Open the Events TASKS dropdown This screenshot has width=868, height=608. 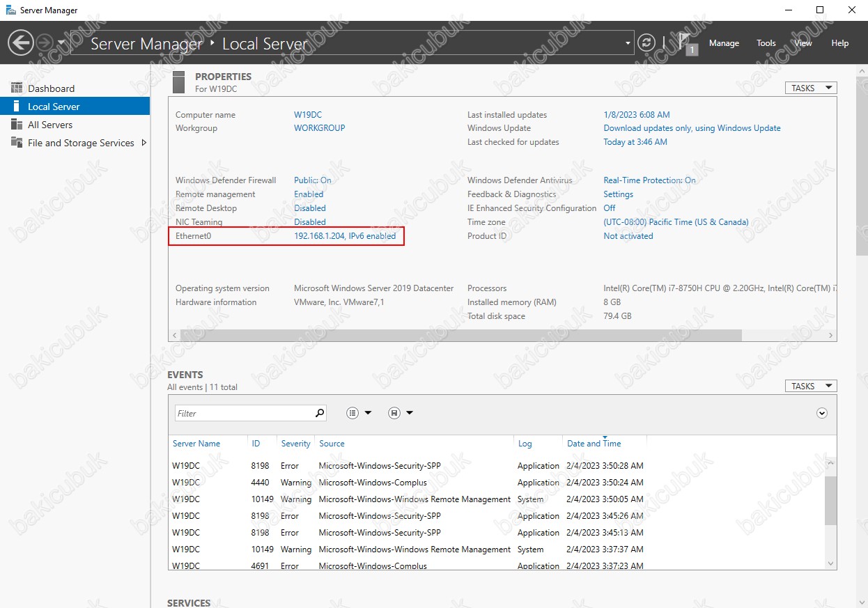tap(810, 386)
